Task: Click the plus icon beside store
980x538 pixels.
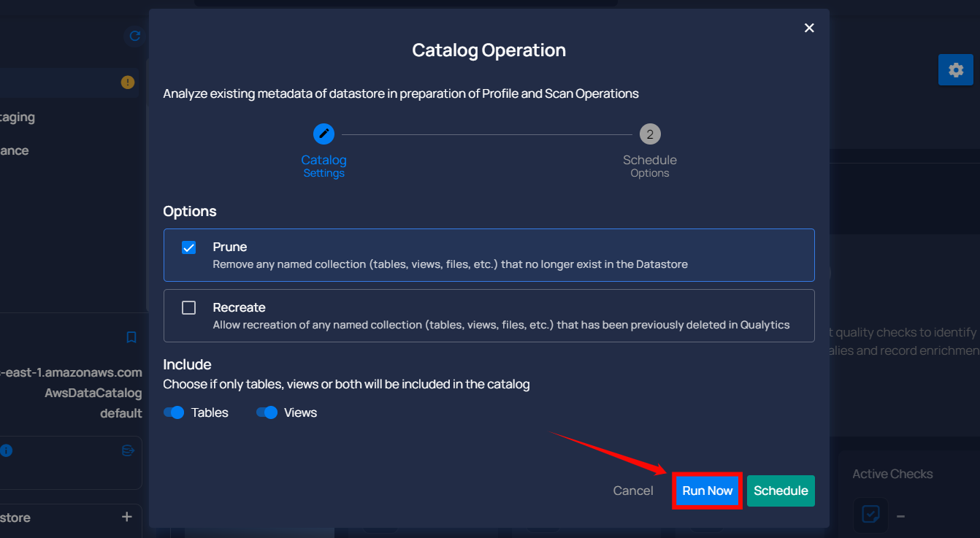Action: point(127,517)
